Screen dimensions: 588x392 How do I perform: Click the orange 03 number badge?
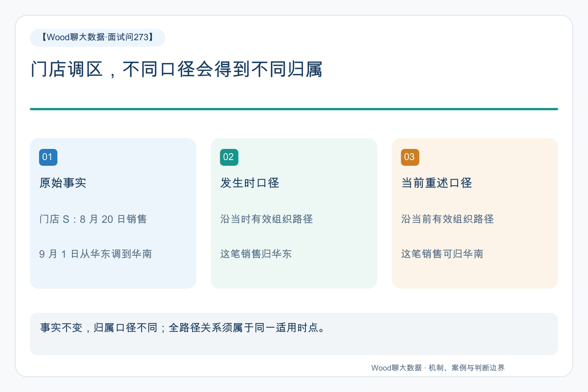[x=410, y=157]
